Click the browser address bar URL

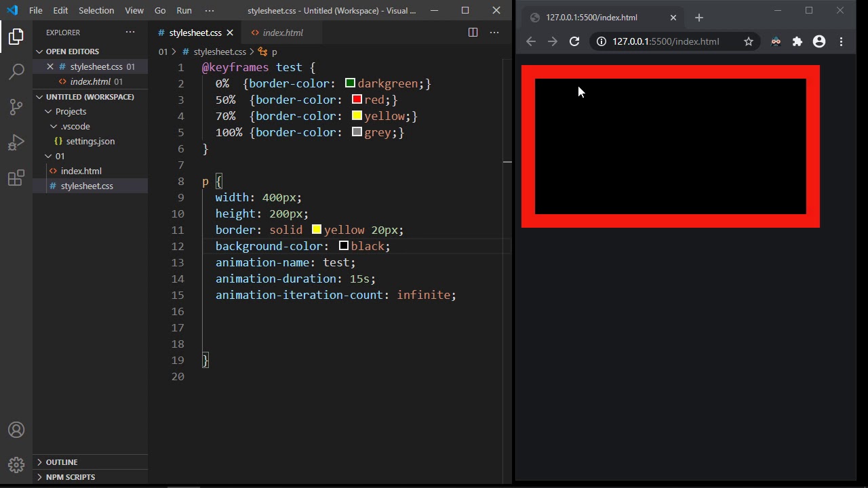[x=665, y=41]
